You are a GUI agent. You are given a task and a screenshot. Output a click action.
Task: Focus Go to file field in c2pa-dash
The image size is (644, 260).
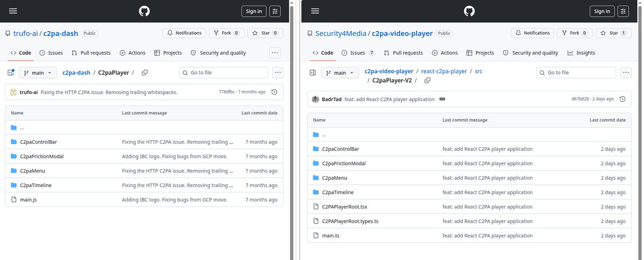tap(223, 73)
